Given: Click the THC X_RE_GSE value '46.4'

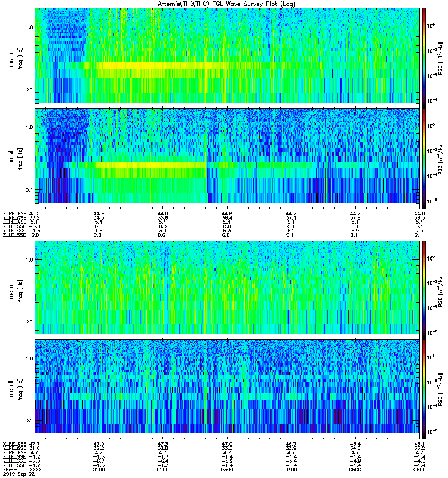Looking at the screenshot, I should (355, 444).
